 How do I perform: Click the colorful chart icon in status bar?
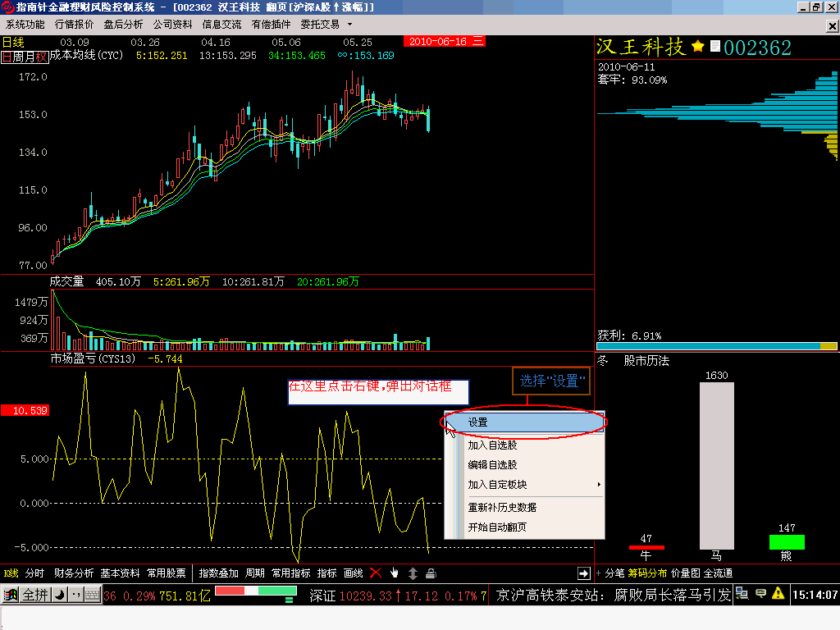pos(10,595)
